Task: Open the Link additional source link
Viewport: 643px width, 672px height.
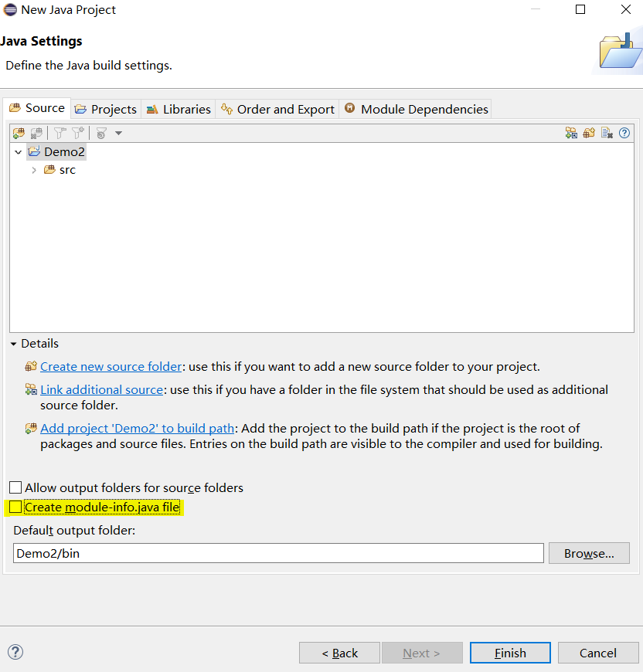Action: click(x=101, y=389)
